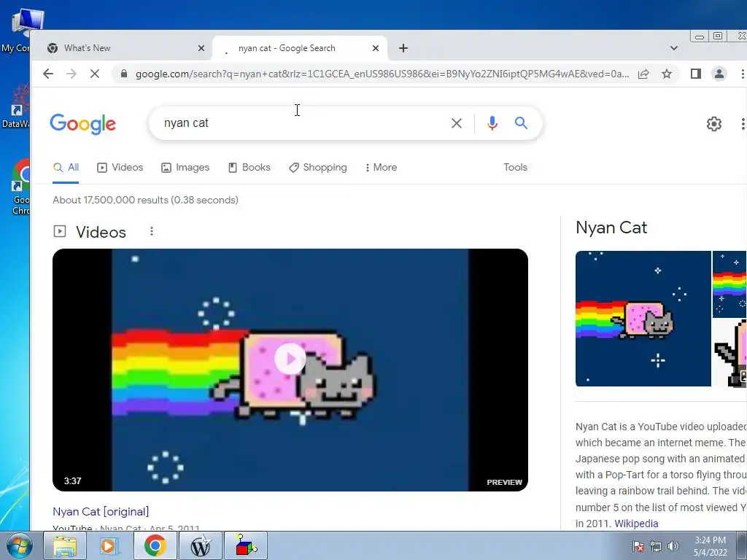The height and width of the screenshot is (560, 747).
Task: Click the About 17,500,000 results text
Action: (145, 200)
